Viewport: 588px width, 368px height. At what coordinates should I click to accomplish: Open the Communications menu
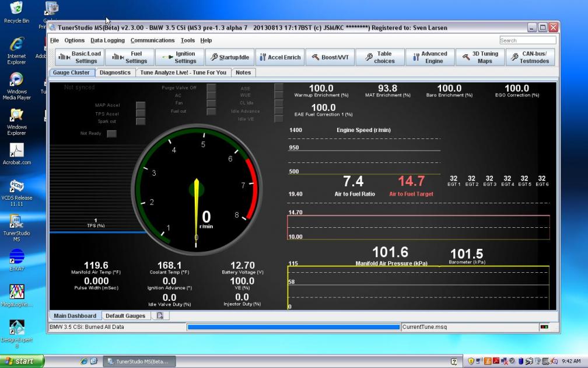(x=152, y=40)
